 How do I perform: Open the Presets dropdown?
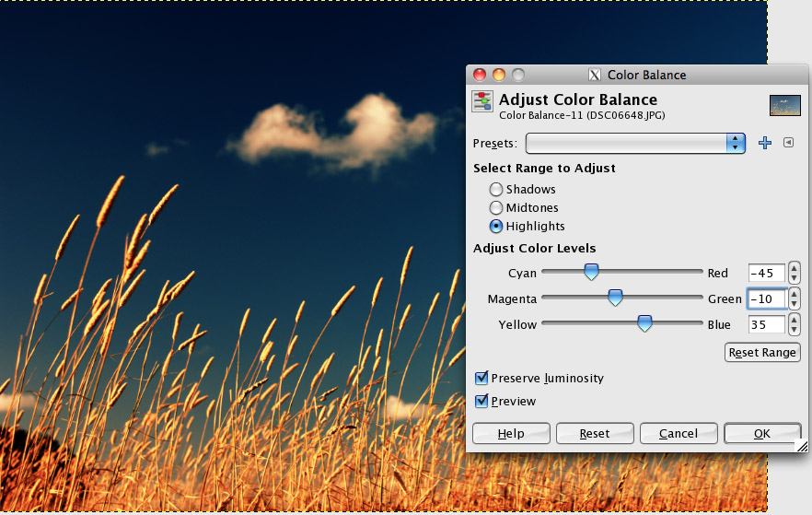635,144
